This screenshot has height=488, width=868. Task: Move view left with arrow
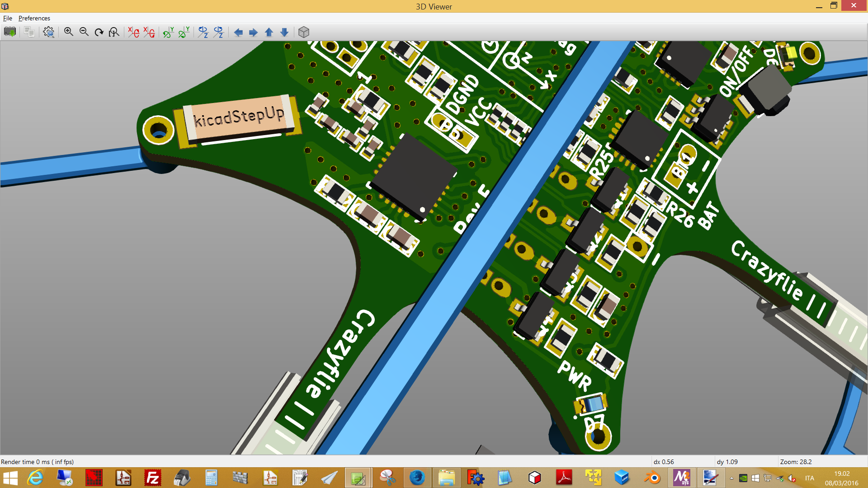(238, 32)
